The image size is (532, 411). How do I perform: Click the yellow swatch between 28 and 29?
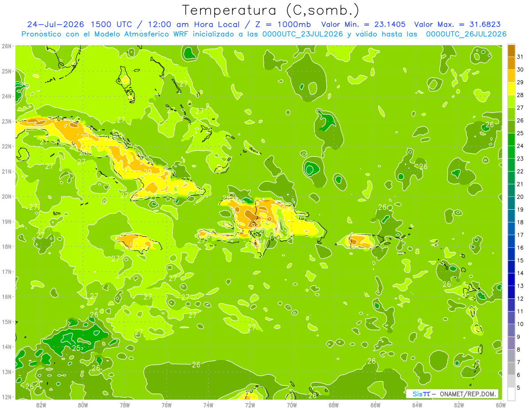tap(511, 89)
